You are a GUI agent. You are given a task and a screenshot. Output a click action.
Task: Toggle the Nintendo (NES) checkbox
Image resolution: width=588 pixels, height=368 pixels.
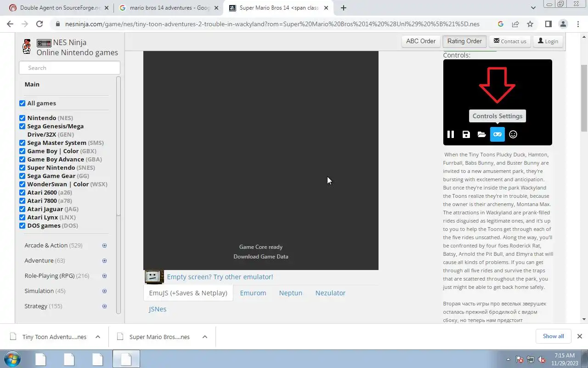(x=22, y=118)
